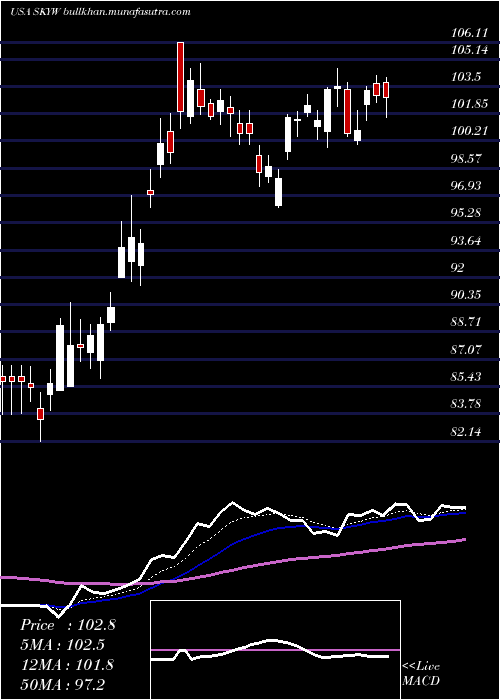500x700 pixels.
Task: Click the 83.78 price axis label
Action: (x=466, y=404)
